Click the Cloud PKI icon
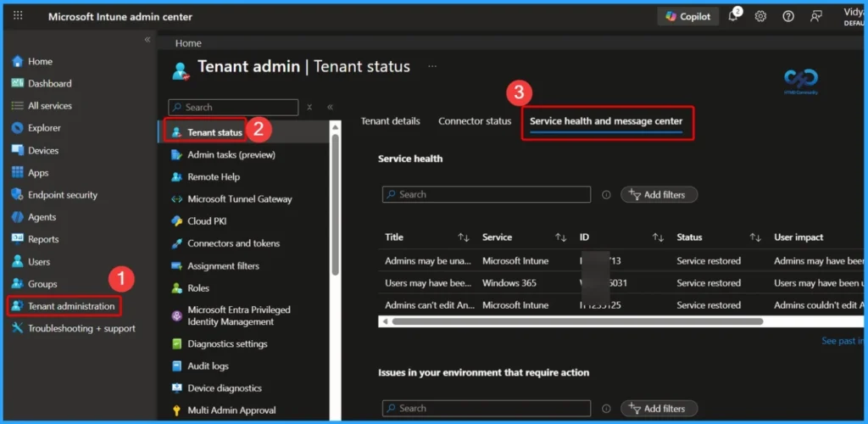The image size is (868, 424). (176, 221)
